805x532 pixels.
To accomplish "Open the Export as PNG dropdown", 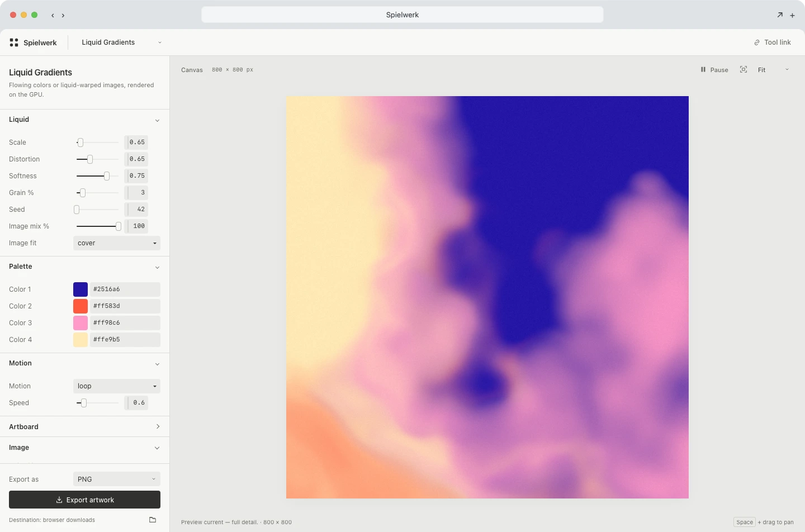I will 117,479.
